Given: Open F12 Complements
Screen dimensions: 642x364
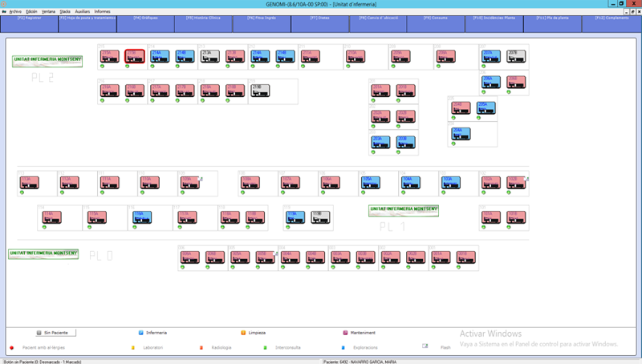Looking at the screenshot, I should [611, 17].
